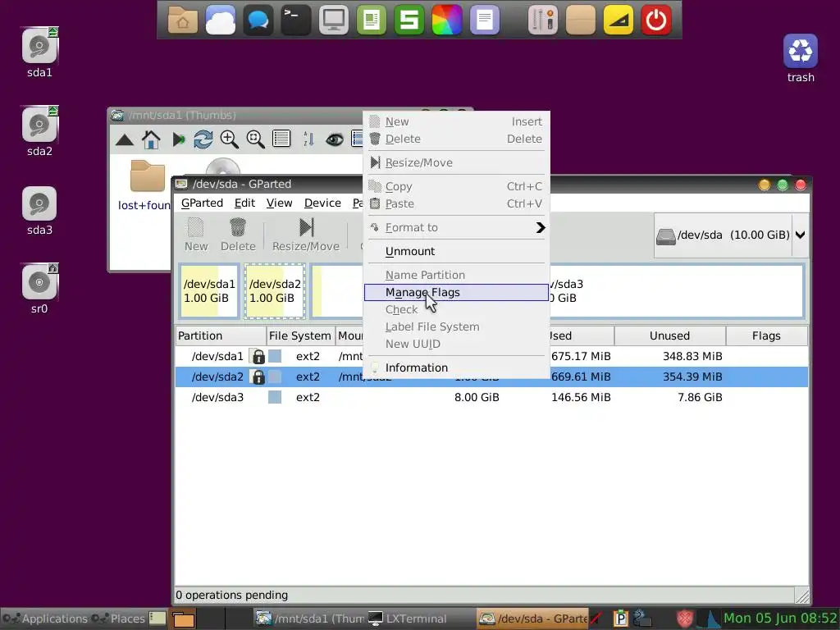Click the red shield tray icon
The height and width of the screenshot is (630, 840).
[684, 619]
